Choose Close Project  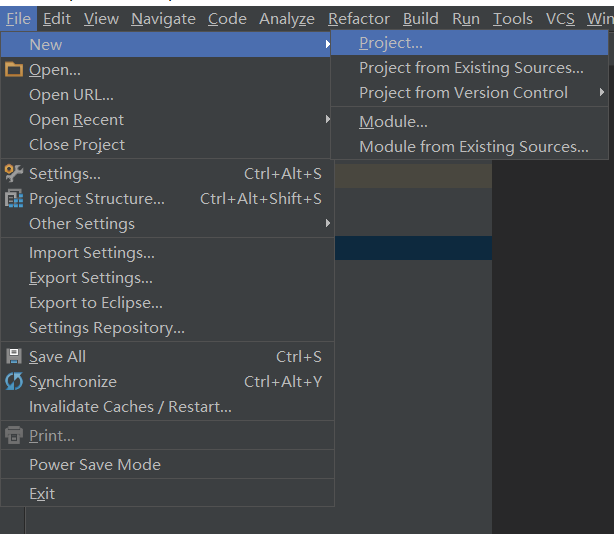[168, 144]
